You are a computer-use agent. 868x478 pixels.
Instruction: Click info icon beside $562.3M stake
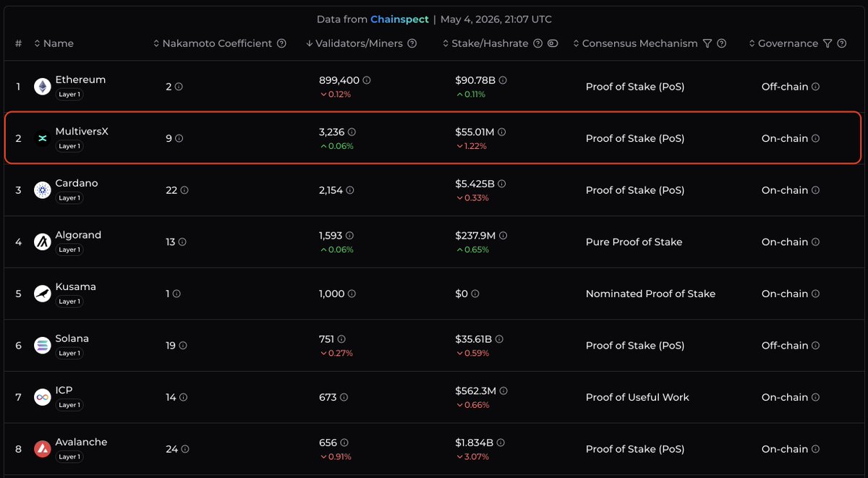click(503, 391)
